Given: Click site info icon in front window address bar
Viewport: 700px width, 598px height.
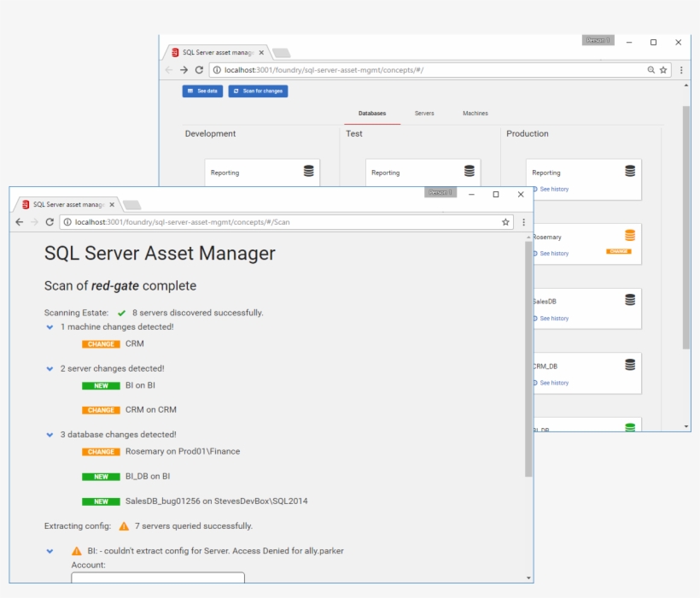Looking at the screenshot, I should [x=67, y=222].
